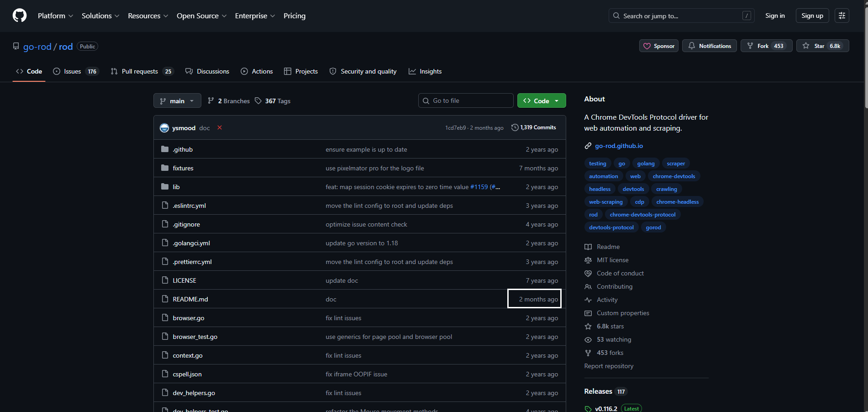Viewport: 868px width, 412px height.
Task: Click the web-scraping topic tag
Action: click(x=605, y=202)
